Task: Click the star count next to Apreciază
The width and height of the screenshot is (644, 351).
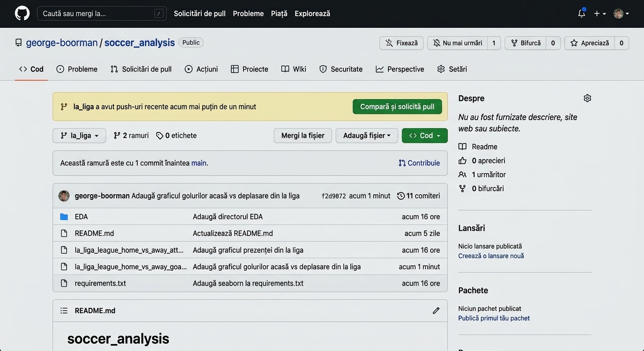Action: coord(622,43)
